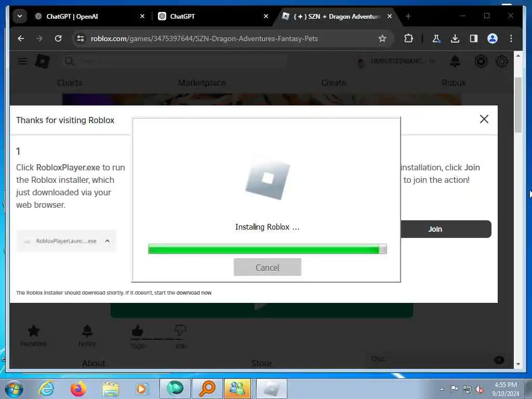Open the Extensions puzzle icon

click(x=408, y=38)
